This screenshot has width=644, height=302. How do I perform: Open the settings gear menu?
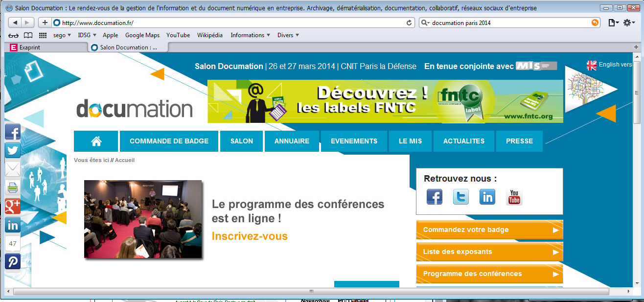point(628,23)
